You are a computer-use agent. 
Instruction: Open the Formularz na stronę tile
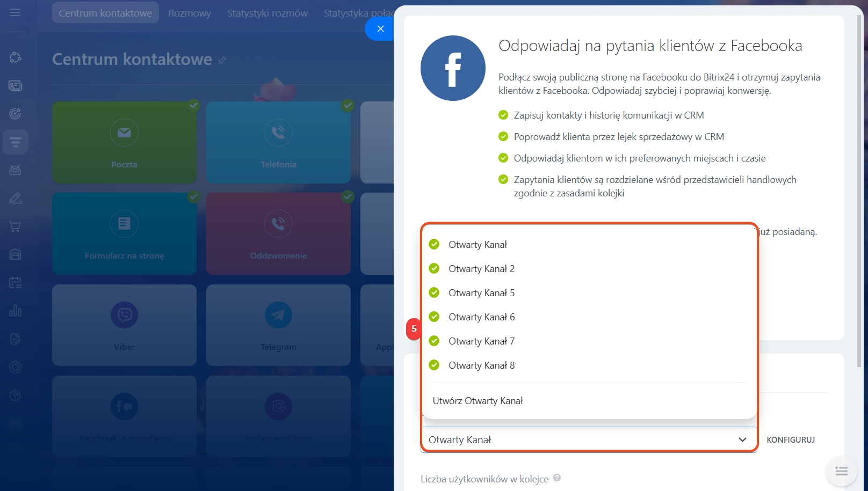(124, 234)
